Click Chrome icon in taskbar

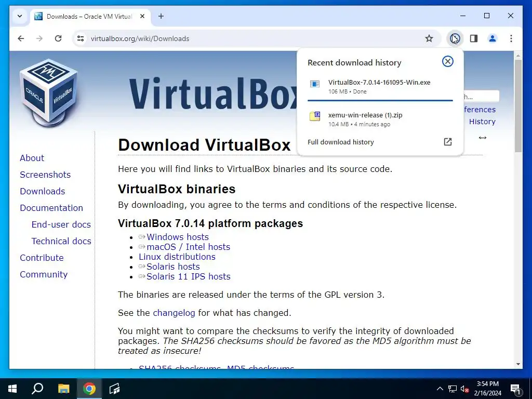point(89,389)
